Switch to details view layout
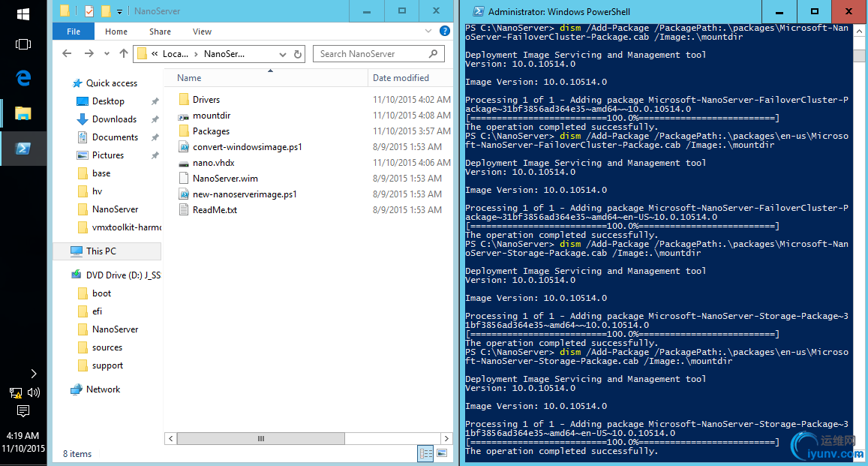Viewport: 868px width, 466px height. tap(425, 453)
